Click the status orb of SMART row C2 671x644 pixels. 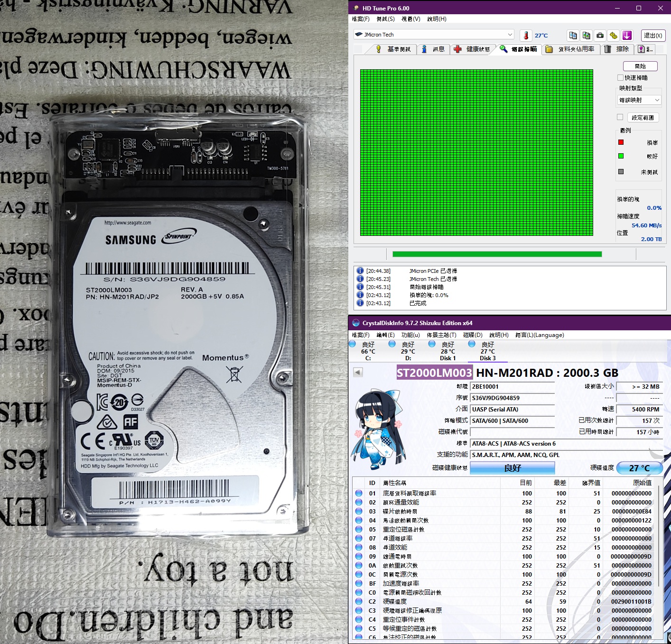[359, 601]
